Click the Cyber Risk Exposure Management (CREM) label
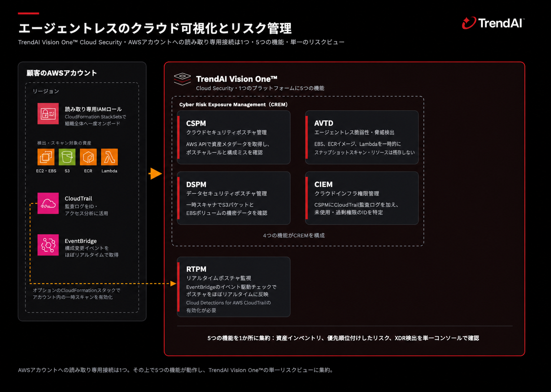 click(233, 104)
